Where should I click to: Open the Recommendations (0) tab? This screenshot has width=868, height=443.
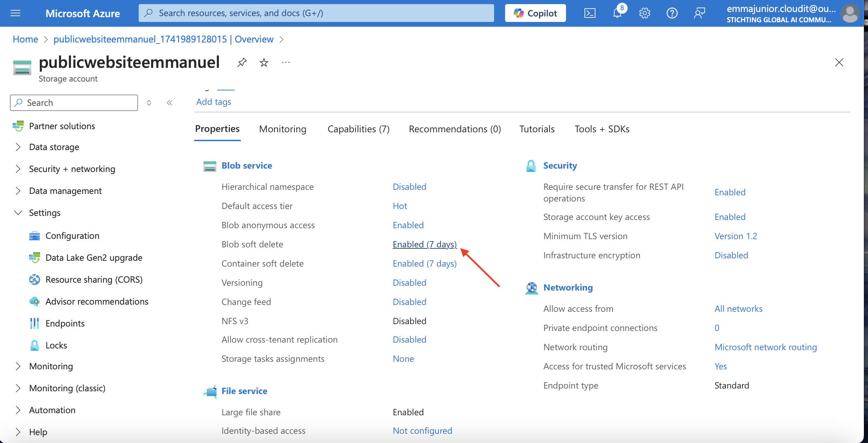[x=455, y=129]
